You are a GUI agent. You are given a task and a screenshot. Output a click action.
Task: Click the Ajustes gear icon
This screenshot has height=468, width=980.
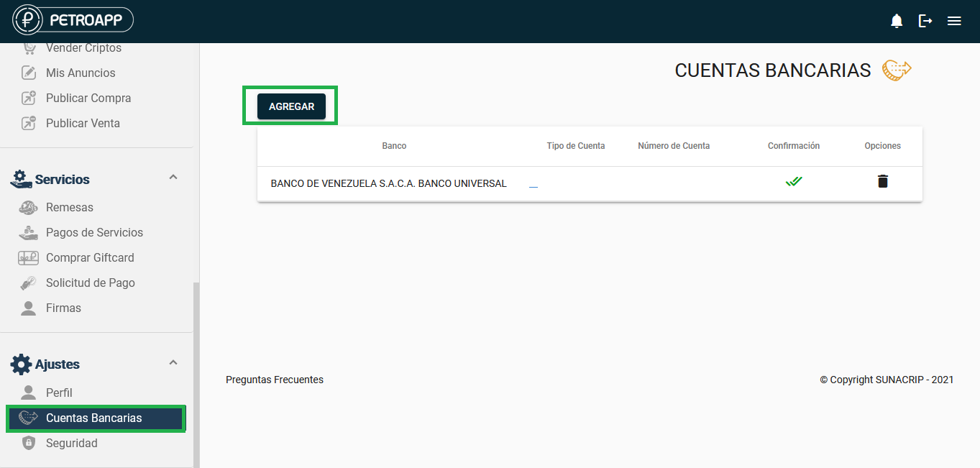pyautogui.click(x=21, y=364)
